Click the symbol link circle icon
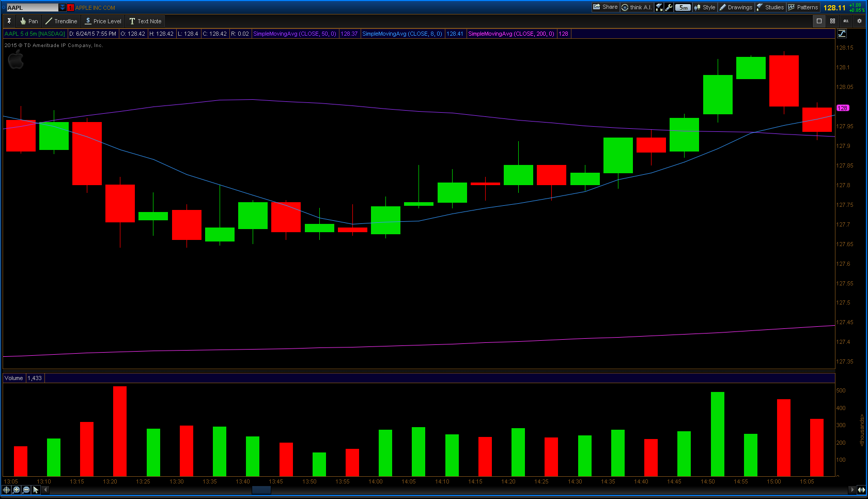Screen dimensions: 868x499 3,8
